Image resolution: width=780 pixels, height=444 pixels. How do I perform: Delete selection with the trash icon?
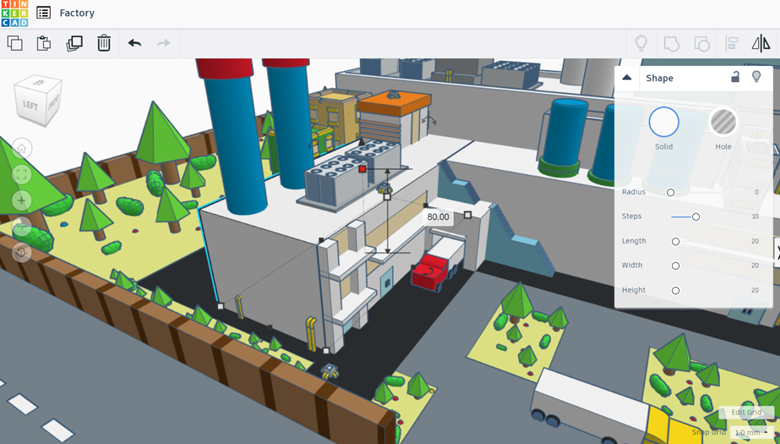104,43
